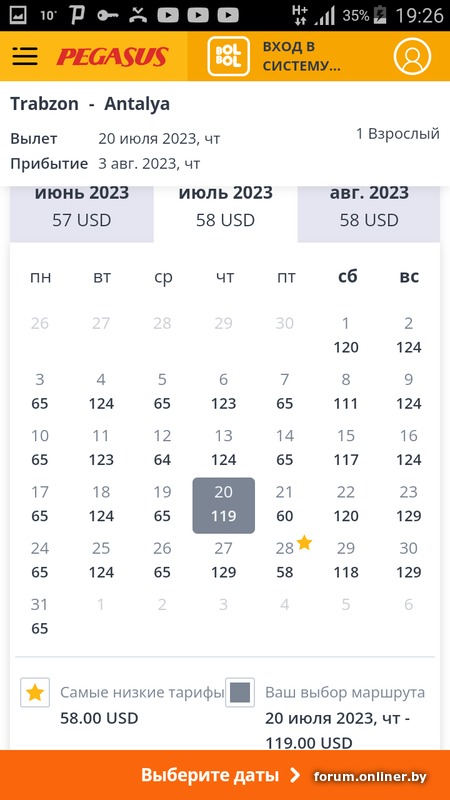Tap the lowest fare star on July 28
450x800 pixels.
point(304,543)
